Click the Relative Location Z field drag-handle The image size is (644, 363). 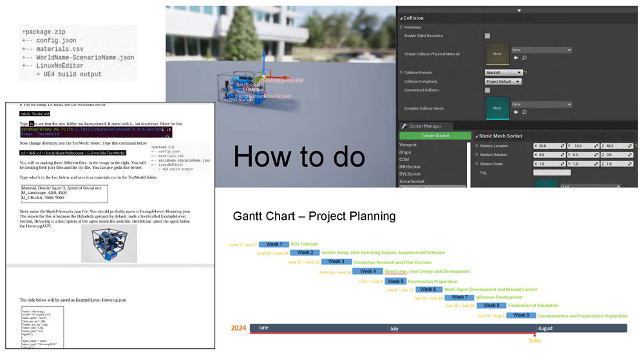[630, 146]
